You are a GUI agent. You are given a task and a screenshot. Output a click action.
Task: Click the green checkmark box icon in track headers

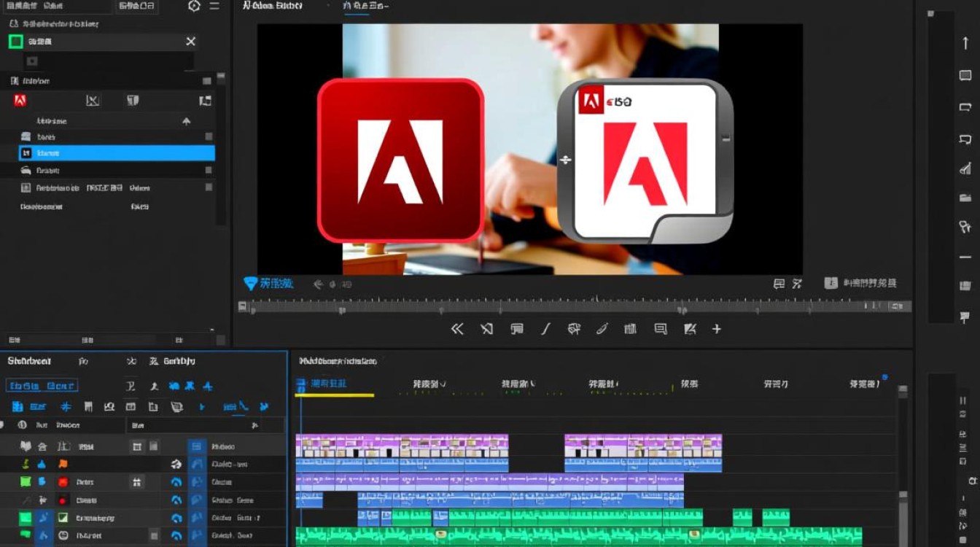coord(63,518)
